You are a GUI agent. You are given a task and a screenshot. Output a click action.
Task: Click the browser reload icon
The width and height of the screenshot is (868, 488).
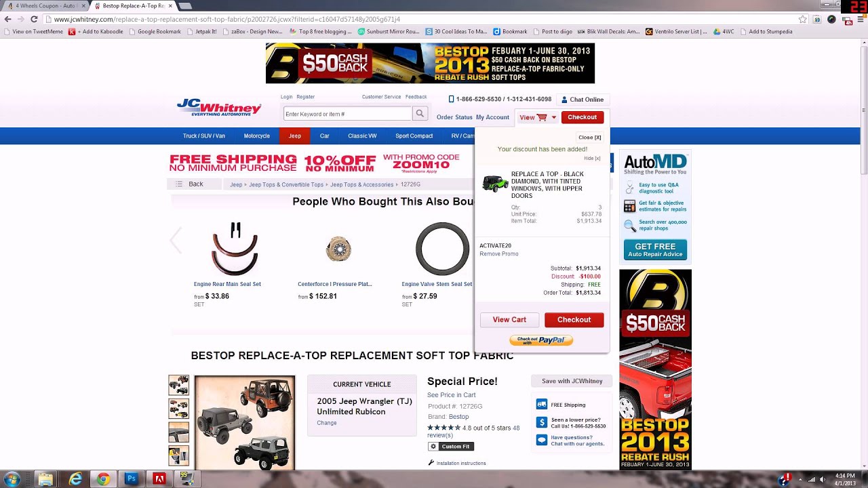[34, 19]
